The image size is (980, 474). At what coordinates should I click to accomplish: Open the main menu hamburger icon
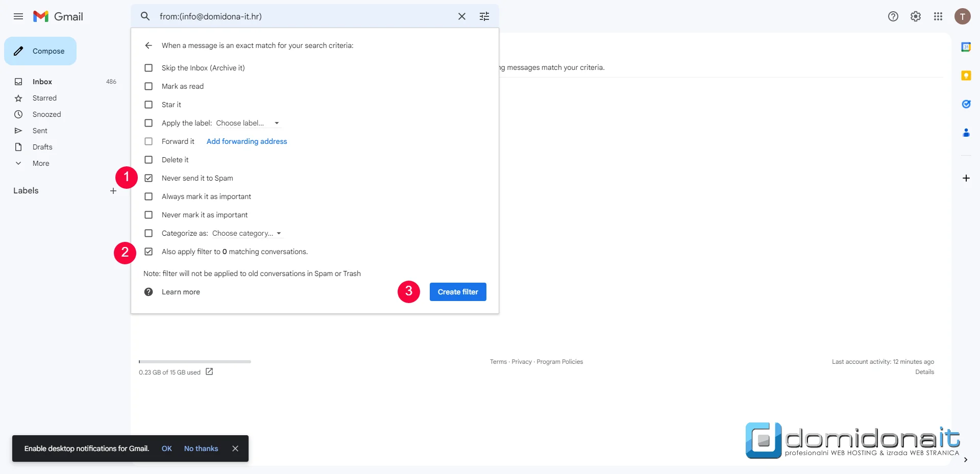(x=18, y=16)
